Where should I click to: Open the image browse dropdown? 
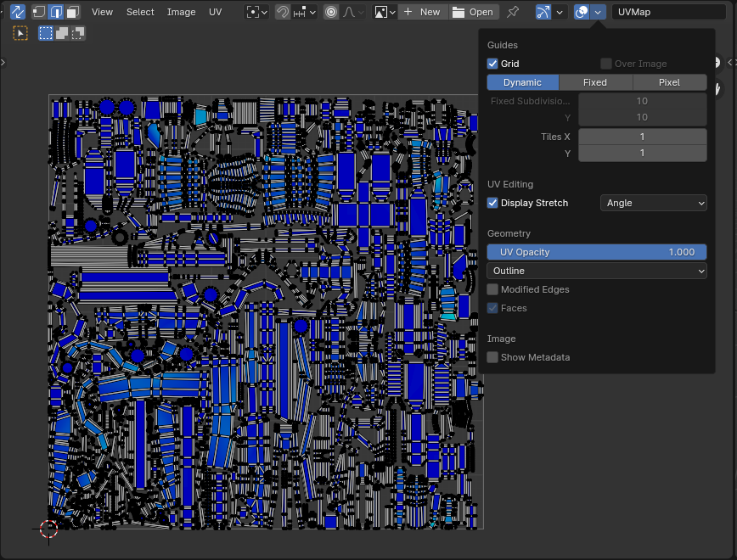(x=385, y=12)
